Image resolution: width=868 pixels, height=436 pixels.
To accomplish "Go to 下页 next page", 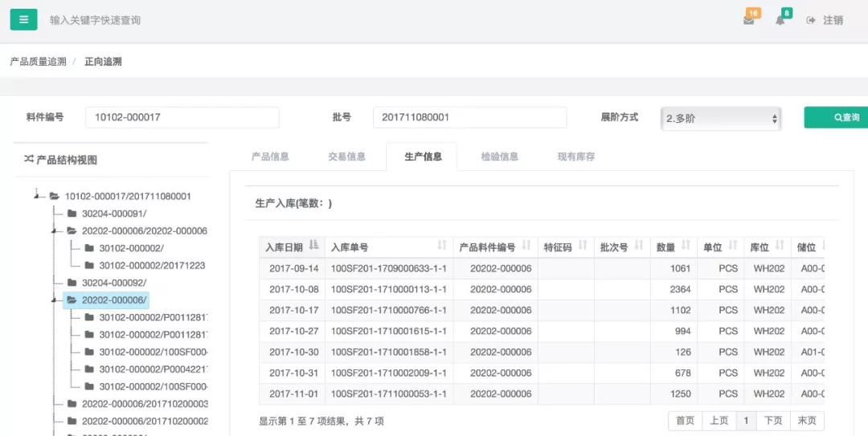I will pyautogui.click(x=773, y=421).
